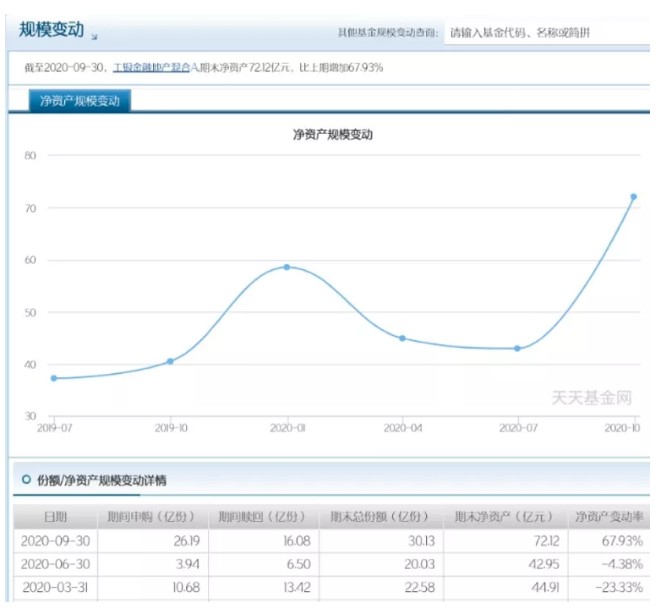Click the 日期 column header
The width and height of the screenshot is (660, 607).
[x=55, y=516]
